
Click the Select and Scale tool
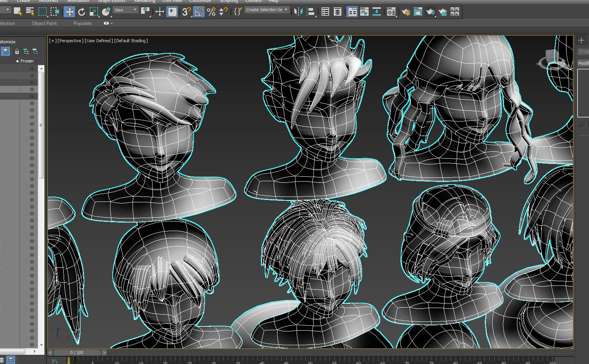94,12
